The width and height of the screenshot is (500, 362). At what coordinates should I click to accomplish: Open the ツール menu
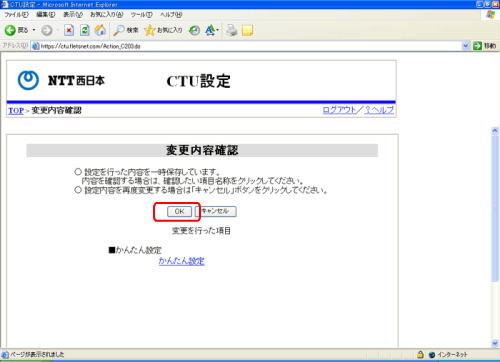pyautogui.click(x=141, y=15)
